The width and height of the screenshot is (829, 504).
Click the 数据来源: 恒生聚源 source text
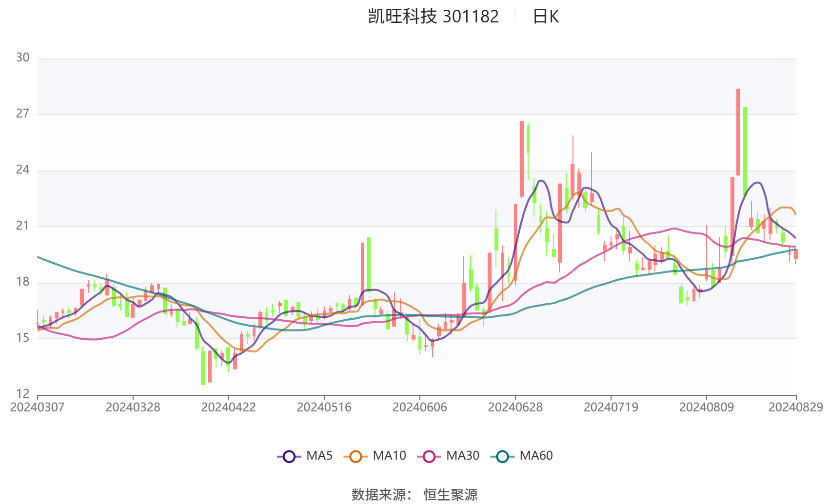pos(414,495)
